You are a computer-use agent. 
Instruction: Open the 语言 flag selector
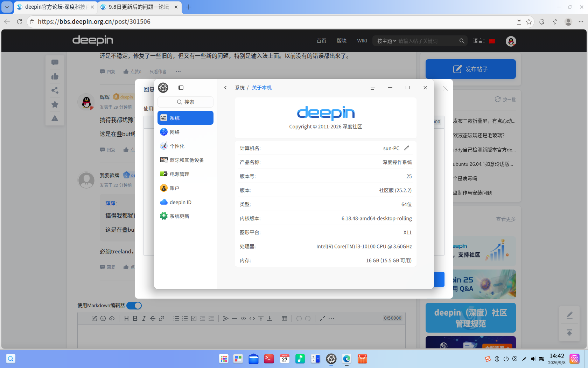492,41
